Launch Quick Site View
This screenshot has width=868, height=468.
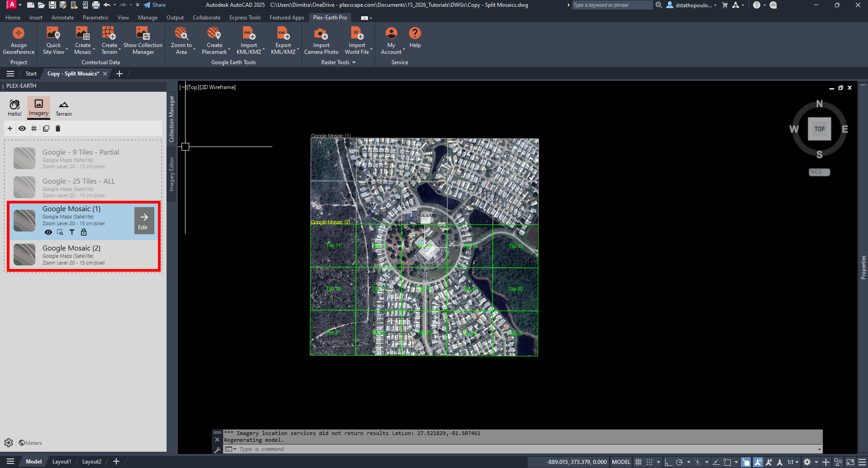point(53,40)
